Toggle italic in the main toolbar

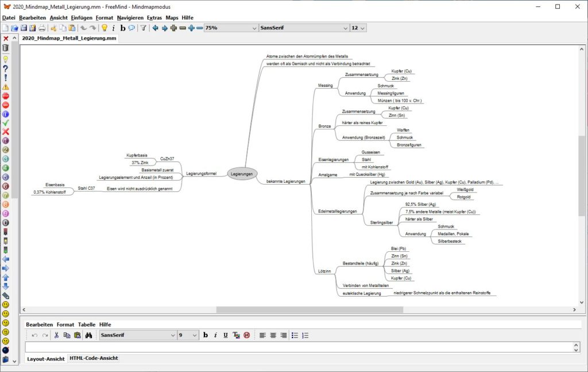point(113,28)
